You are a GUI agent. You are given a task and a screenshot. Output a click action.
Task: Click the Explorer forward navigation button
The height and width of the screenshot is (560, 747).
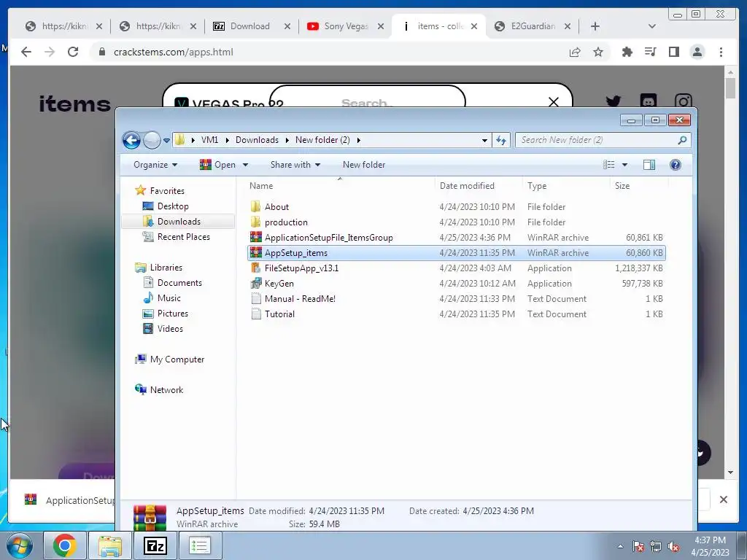pyautogui.click(x=152, y=140)
